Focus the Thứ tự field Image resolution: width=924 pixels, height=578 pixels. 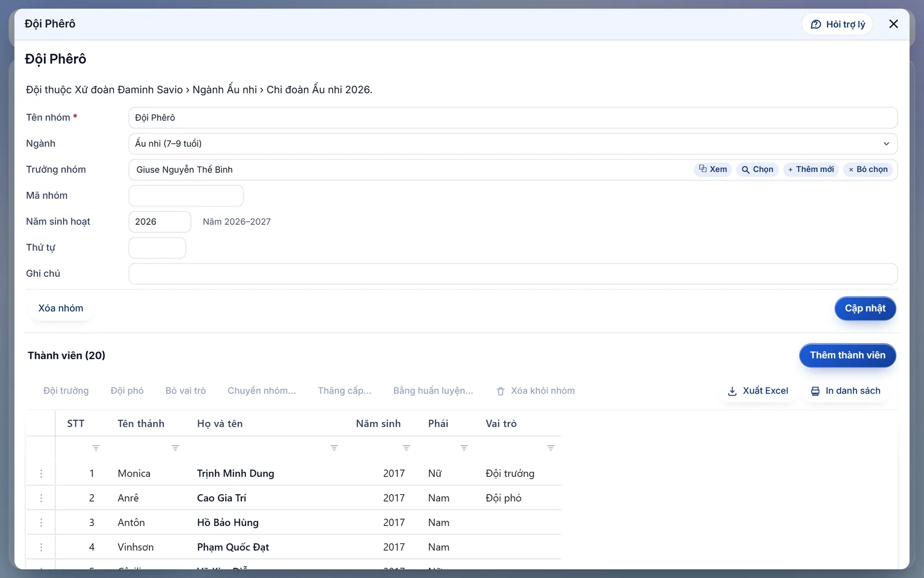click(157, 247)
